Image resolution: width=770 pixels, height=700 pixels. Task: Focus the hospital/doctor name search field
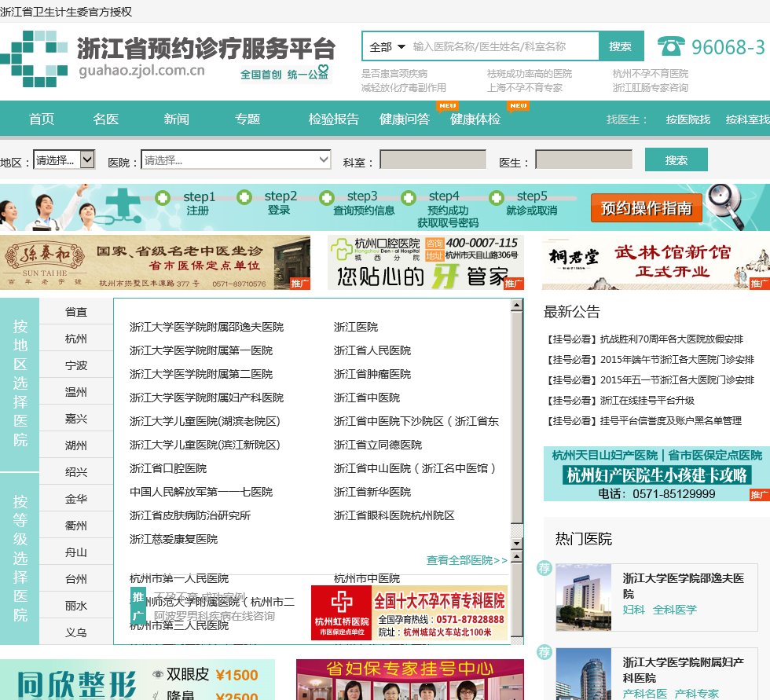[x=504, y=46]
